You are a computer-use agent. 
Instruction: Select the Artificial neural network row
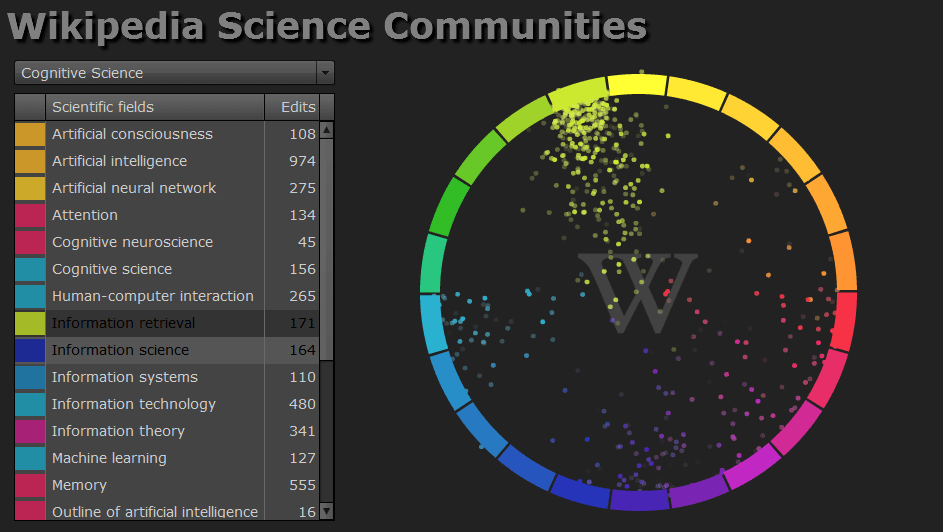tap(167, 188)
